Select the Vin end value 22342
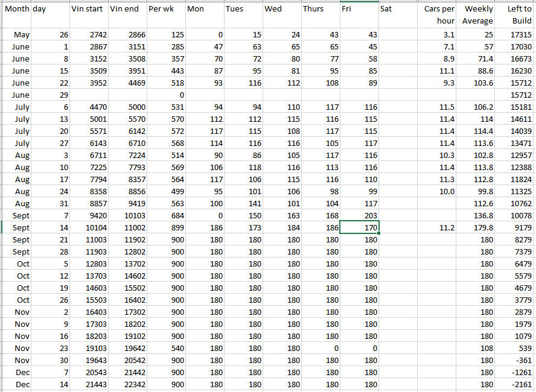 127,385
